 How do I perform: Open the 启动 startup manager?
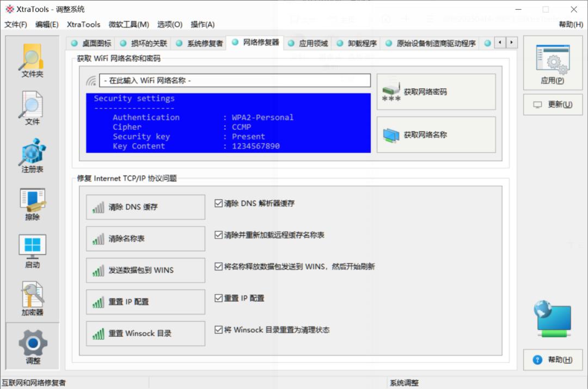coord(32,250)
